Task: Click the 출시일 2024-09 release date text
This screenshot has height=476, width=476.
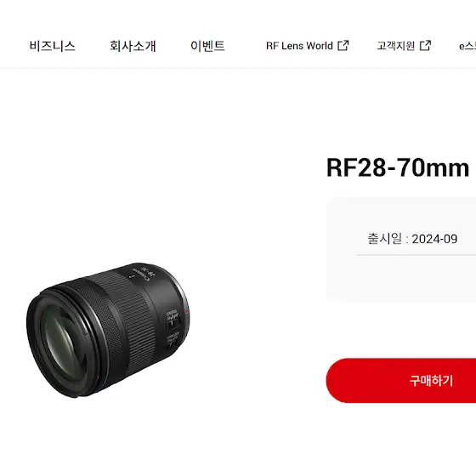Action: [412, 239]
